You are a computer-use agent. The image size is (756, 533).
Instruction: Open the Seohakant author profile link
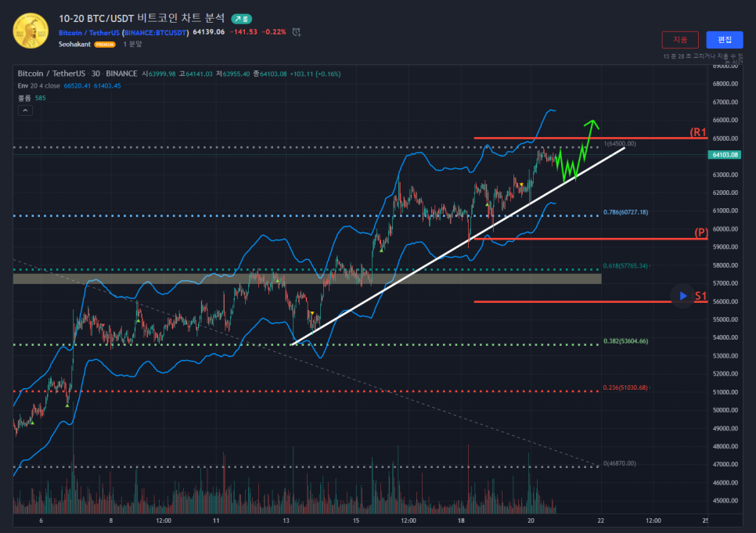(x=74, y=45)
